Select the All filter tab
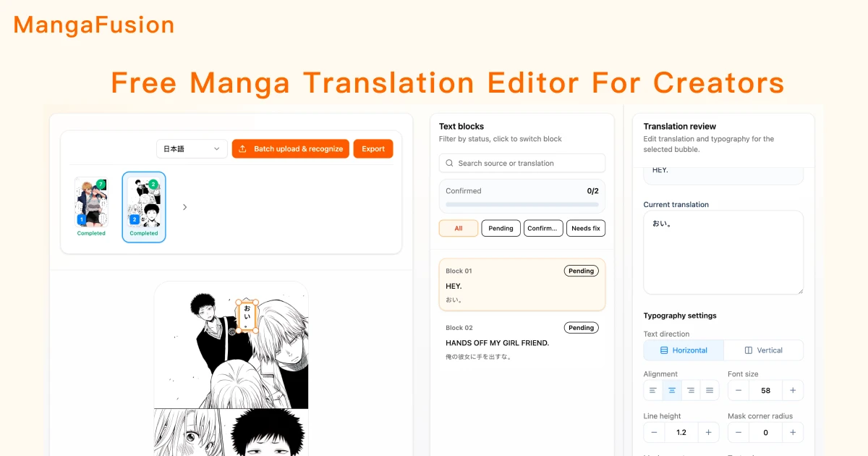 pos(459,228)
